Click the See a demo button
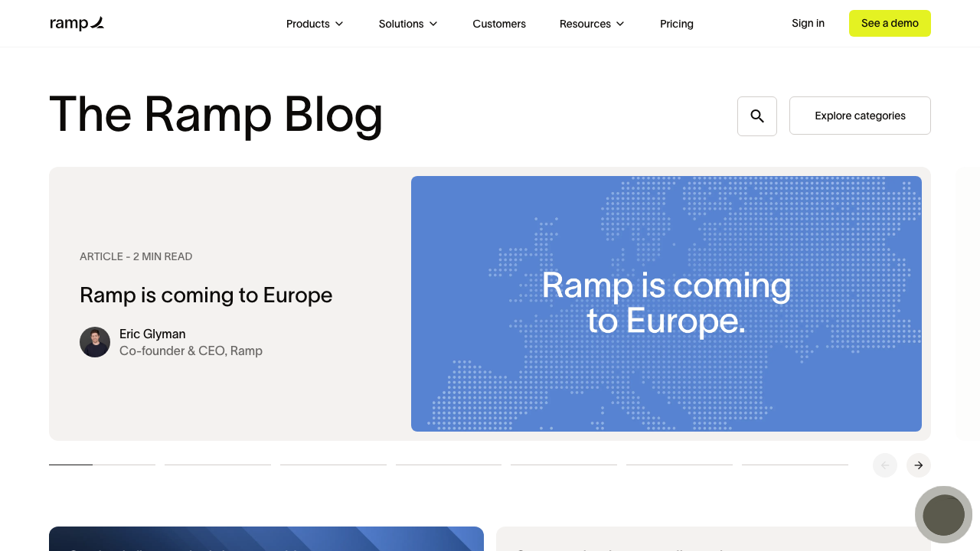This screenshot has height=551, width=980. (x=890, y=23)
